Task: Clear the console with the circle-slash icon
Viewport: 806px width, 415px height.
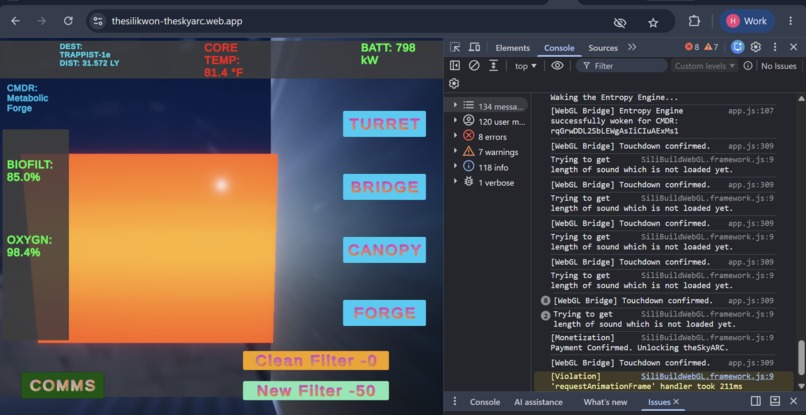Action: (x=474, y=65)
